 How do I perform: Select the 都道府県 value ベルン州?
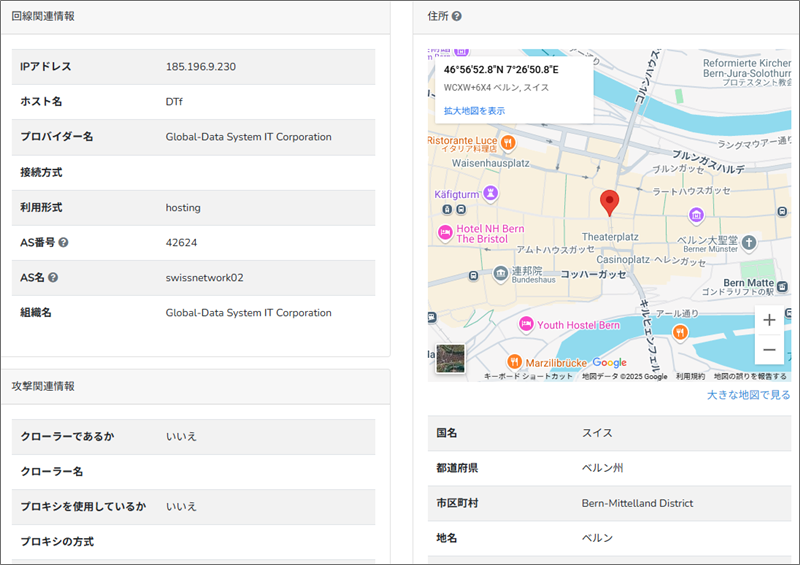[x=602, y=468]
